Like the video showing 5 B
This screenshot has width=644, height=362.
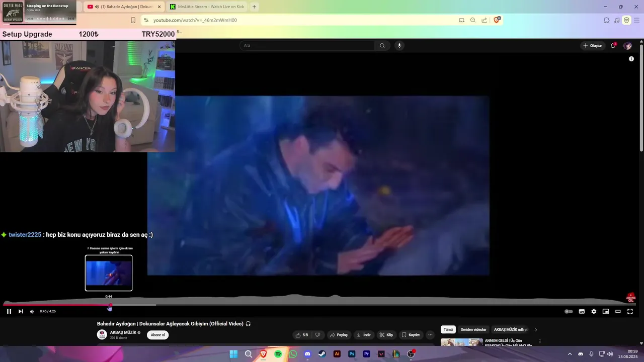click(x=302, y=335)
